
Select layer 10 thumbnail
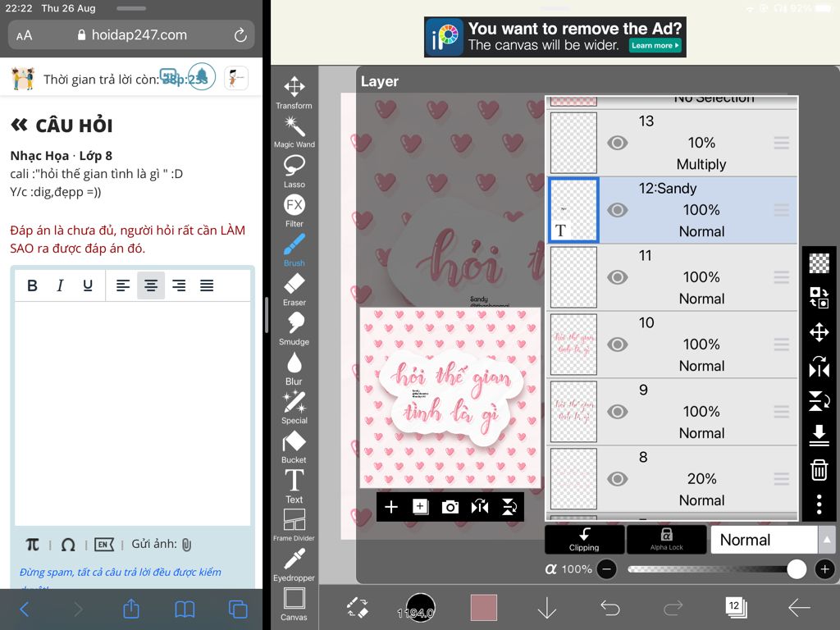(x=573, y=345)
